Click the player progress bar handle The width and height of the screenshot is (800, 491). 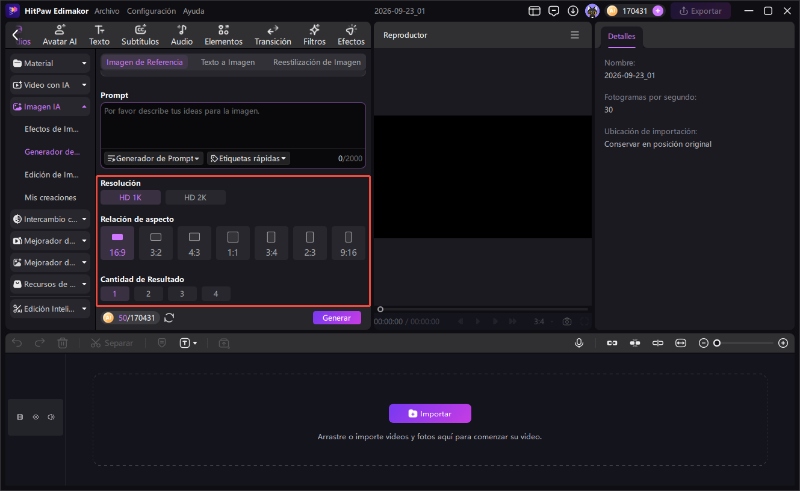click(380, 309)
